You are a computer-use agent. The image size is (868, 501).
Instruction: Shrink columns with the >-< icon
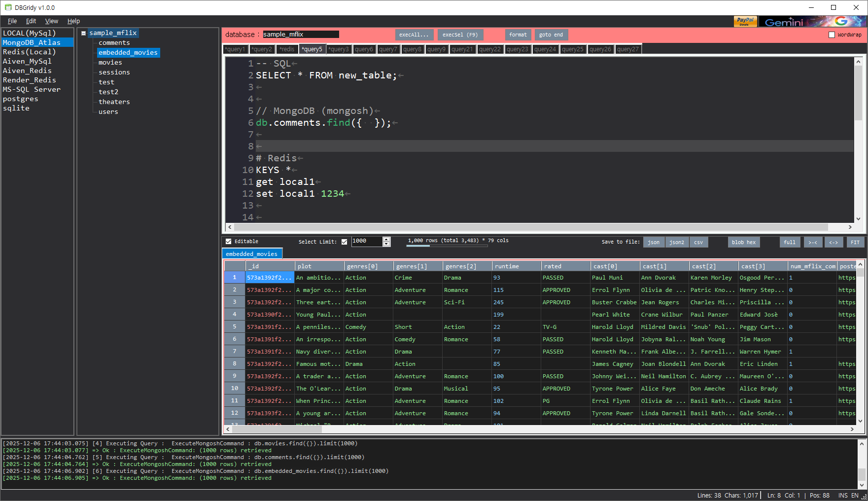[813, 242]
